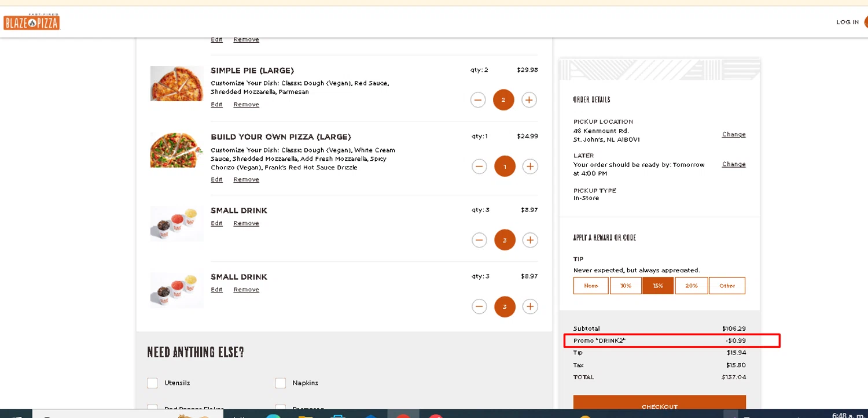868x418 pixels.
Task: Change the pickup location
Action: tap(734, 134)
